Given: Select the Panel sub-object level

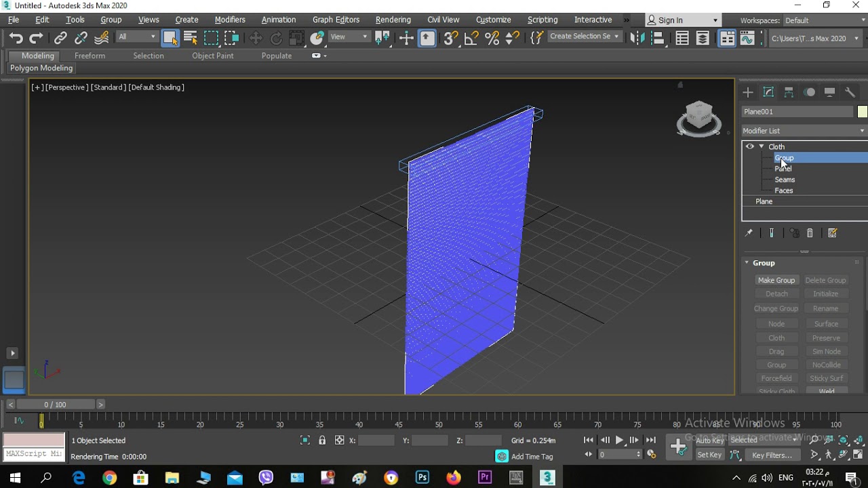Looking at the screenshot, I should click(783, 169).
